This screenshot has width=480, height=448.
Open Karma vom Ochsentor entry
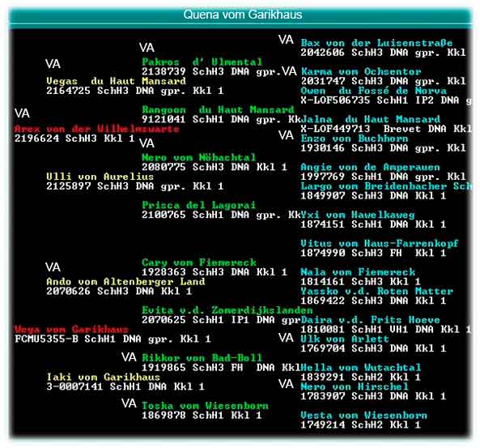pyautogui.click(x=361, y=72)
